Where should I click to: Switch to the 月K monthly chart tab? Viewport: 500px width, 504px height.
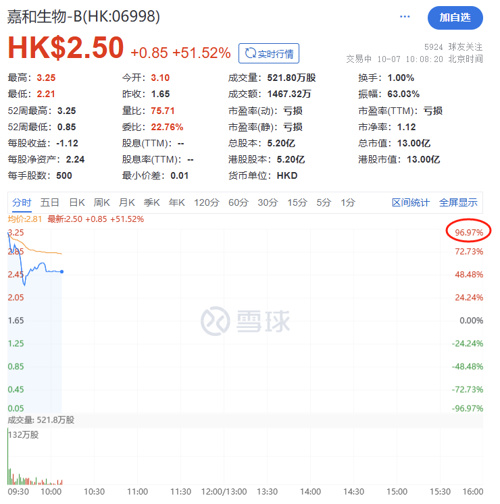(127, 202)
